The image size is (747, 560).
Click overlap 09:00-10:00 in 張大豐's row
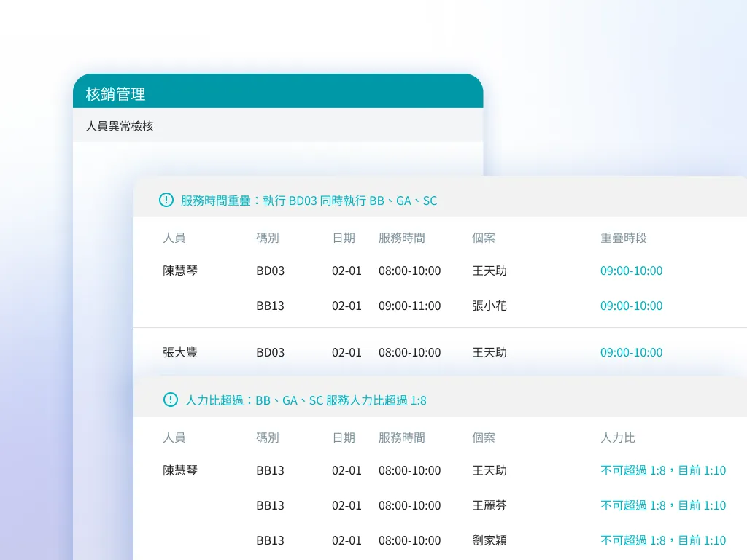pyautogui.click(x=631, y=353)
